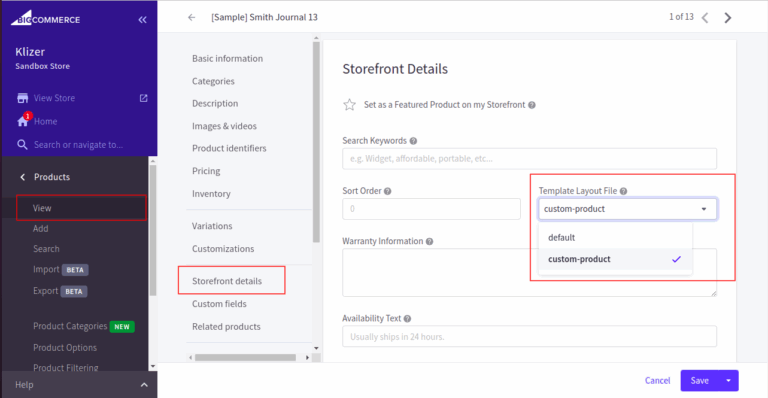Screen dimensions: 768x398
Task: Click the Sort Order input field
Action: pos(432,209)
